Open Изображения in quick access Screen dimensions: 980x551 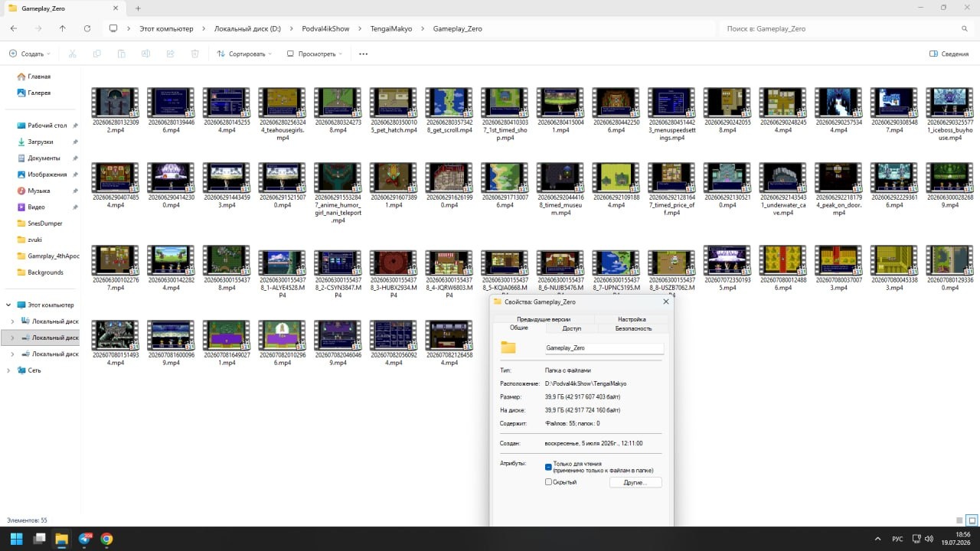47,174
